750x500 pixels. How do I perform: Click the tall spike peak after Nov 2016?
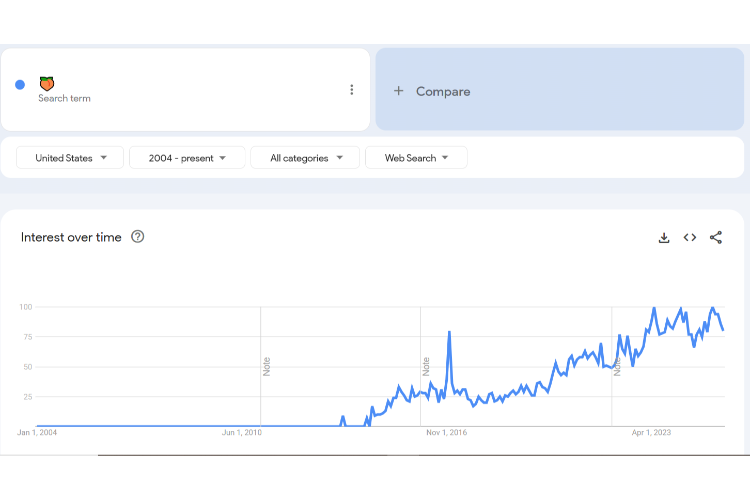tap(450, 332)
